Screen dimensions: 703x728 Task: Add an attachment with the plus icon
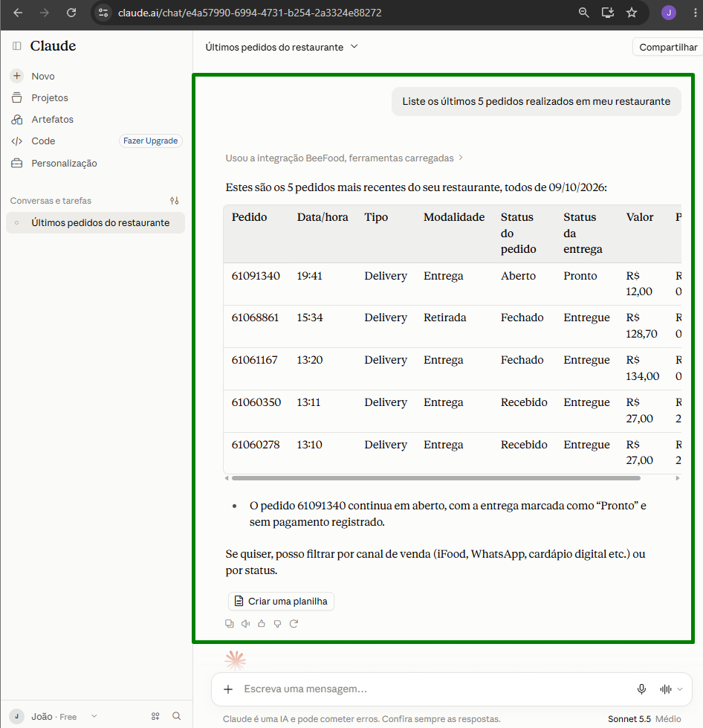(x=228, y=689)
